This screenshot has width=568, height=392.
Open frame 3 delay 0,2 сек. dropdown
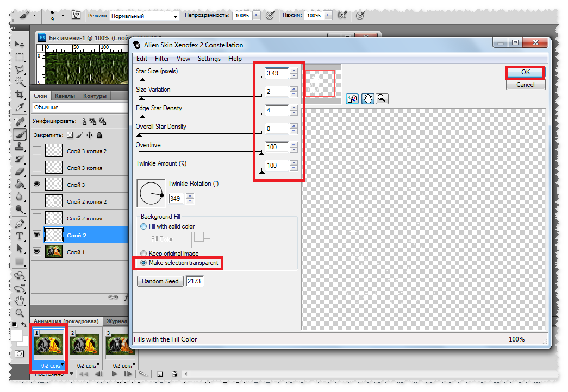pos(134,365)
